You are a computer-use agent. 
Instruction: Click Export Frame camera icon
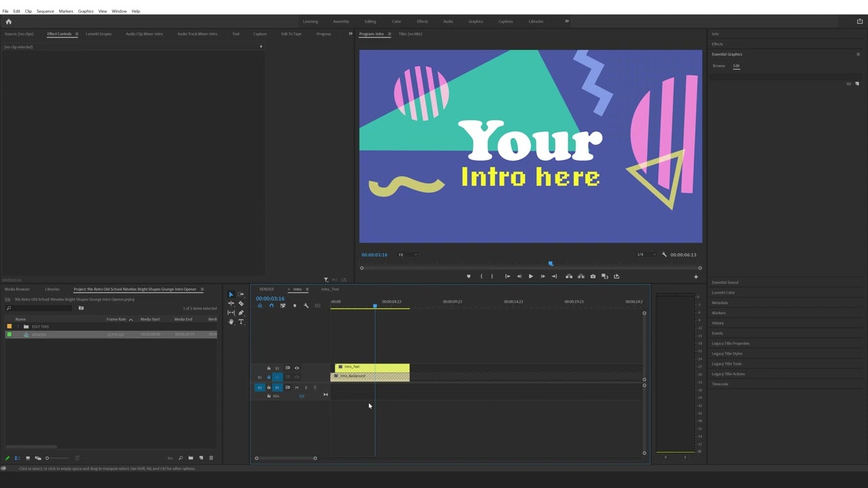coord(593,277)
